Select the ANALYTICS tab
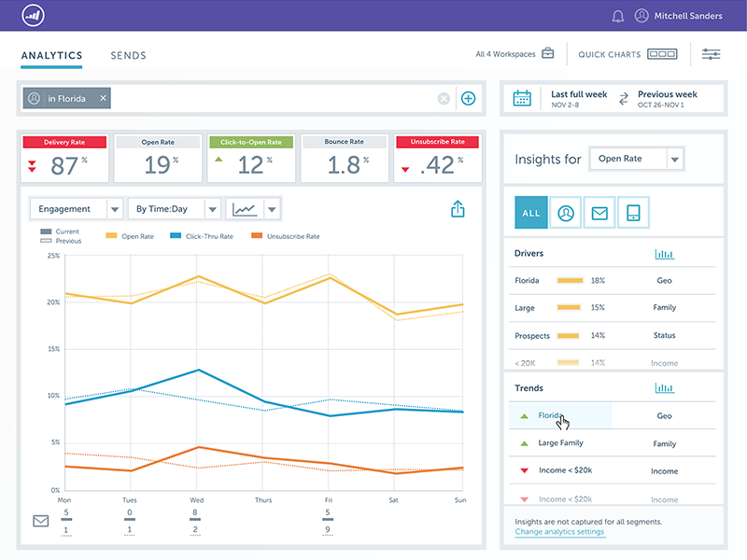 (51, 55)
